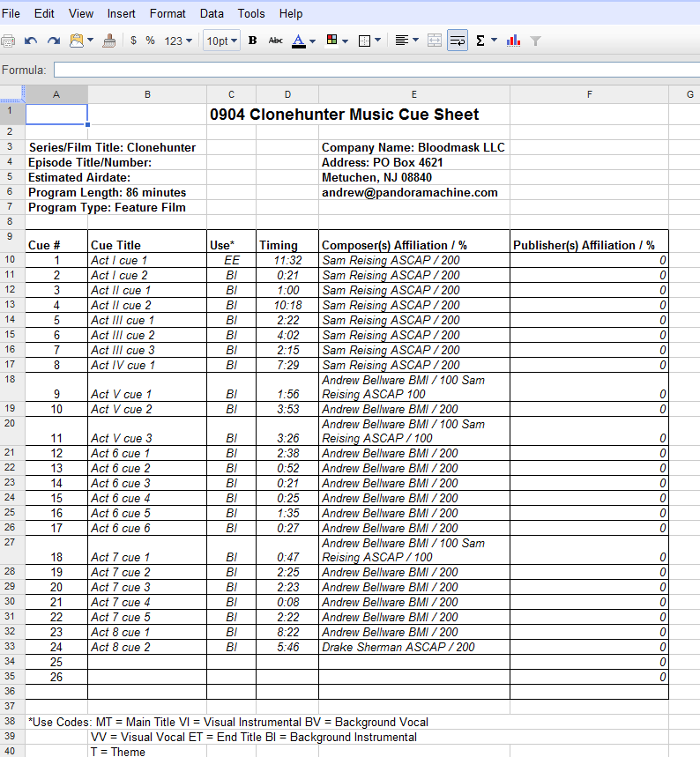Select row 9 header
The image size is (700, 757).
[x=10, y=236]
